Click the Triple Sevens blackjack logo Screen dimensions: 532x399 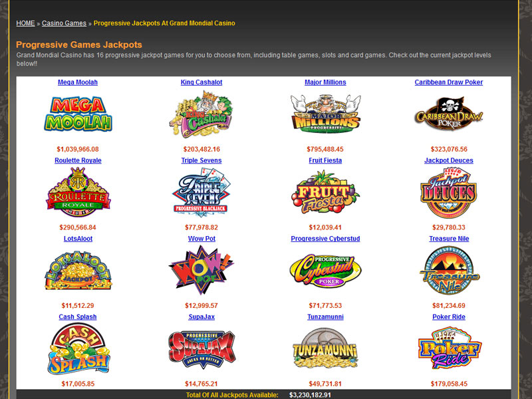point(201,192)
